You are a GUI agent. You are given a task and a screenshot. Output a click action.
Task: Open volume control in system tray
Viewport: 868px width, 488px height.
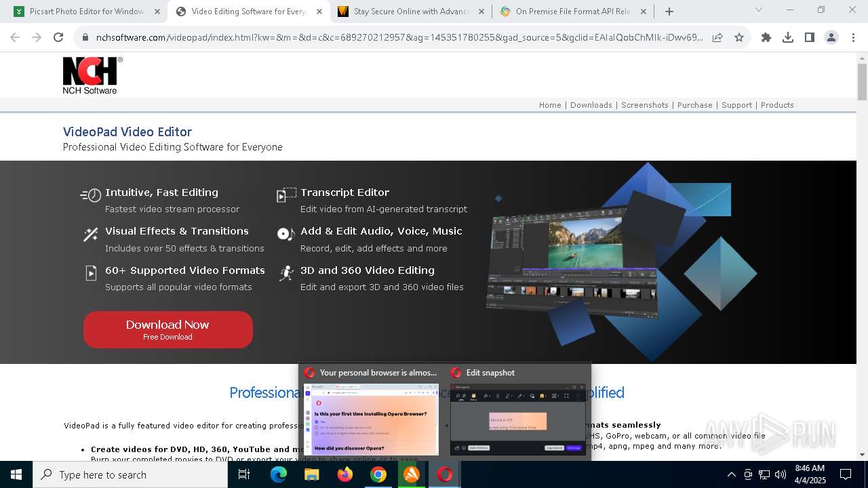780,474
